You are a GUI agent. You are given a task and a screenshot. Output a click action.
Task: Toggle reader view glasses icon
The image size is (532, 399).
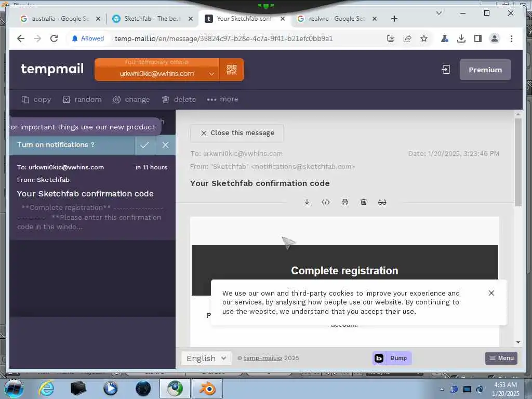[382, 202]
